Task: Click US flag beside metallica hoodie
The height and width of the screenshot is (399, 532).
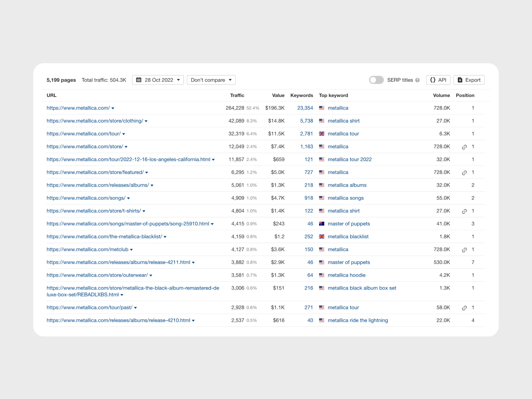Action: click(322, 275)
